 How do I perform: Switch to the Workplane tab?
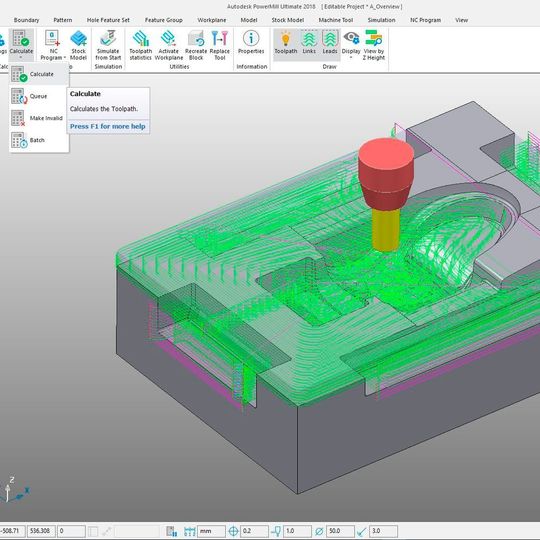(212, 20)
